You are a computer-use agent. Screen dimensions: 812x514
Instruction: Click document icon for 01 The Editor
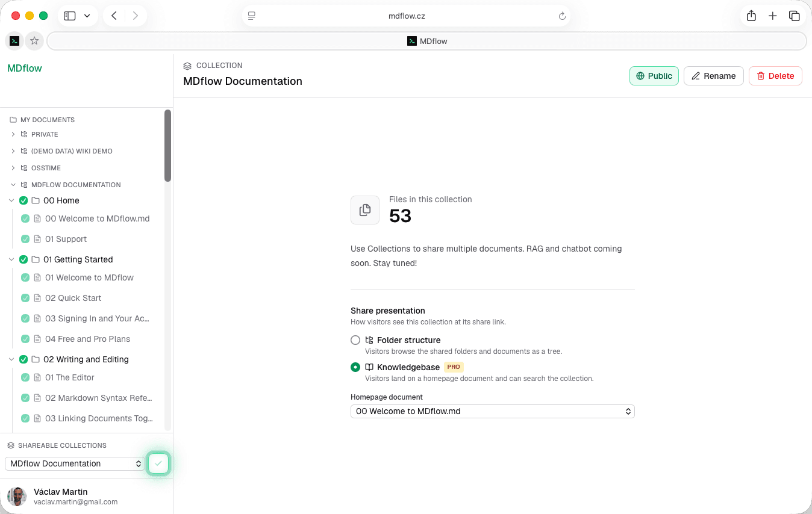point(37,377)
